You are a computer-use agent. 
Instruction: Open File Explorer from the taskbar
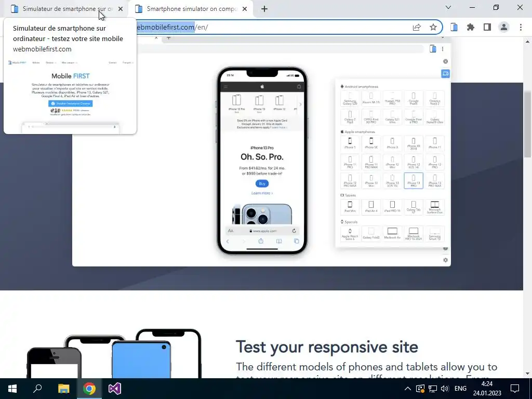(x=63, y=389)
